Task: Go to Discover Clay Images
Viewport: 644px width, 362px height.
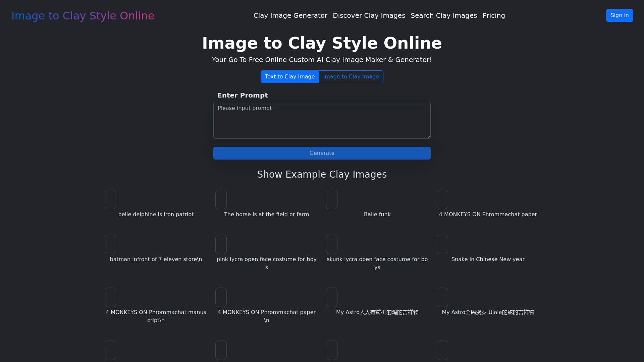Action: click(x=369, y=16)
